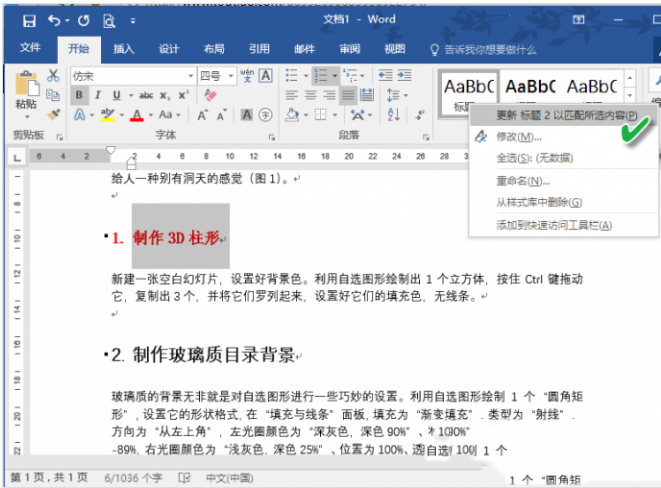Toggle strikethrough abc button

[147, 95]
